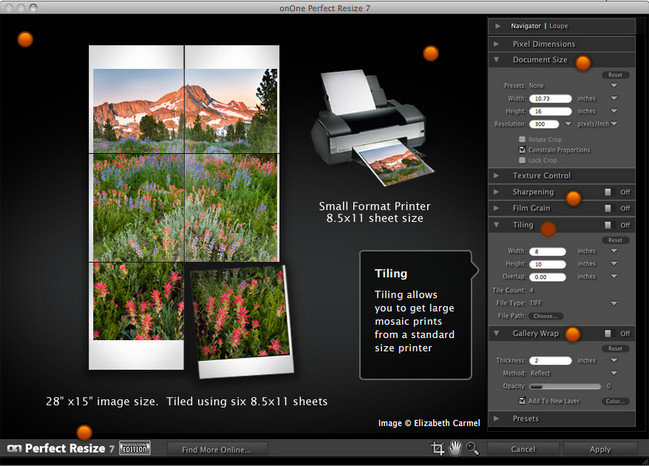The image size is (649, 466).
Task: Open the pixels/inch units dropdown
Action: (x=614, y=124)
